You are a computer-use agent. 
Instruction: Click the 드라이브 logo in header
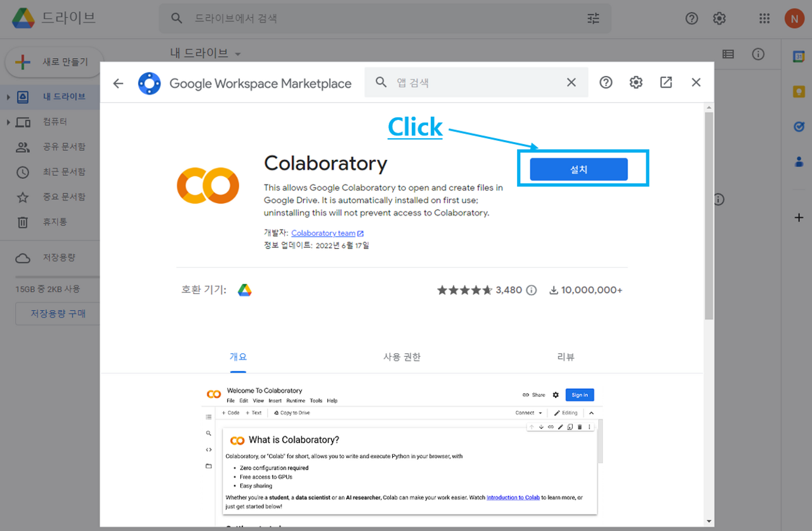coord(54,18)
